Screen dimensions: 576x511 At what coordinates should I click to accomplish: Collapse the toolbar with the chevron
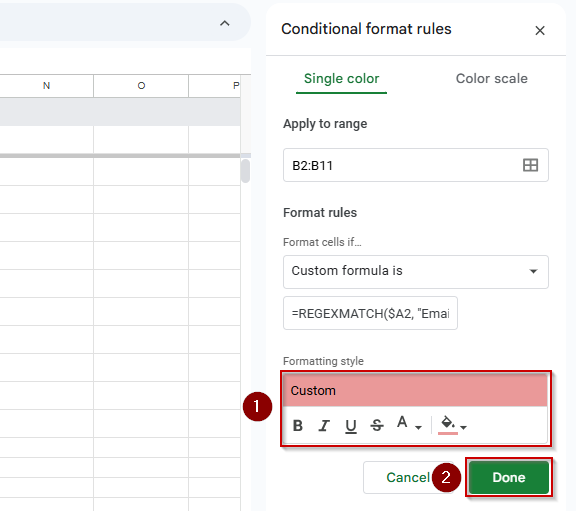[224, 24]
